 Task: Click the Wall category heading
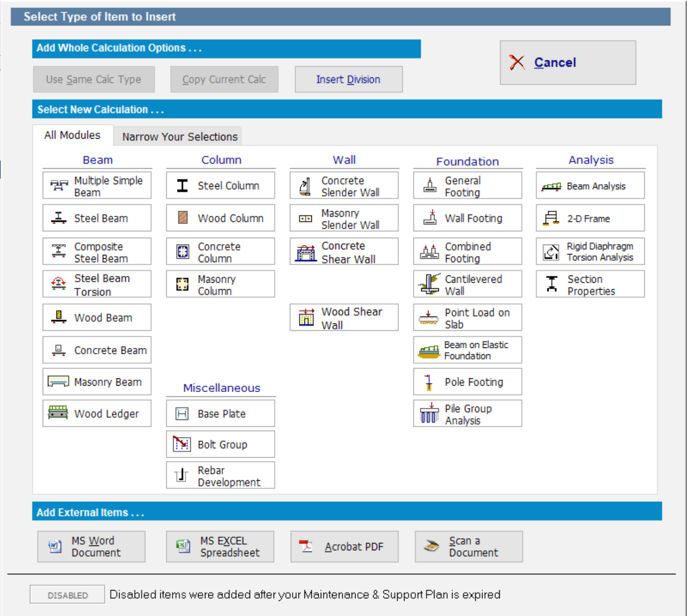click(344, 160)
